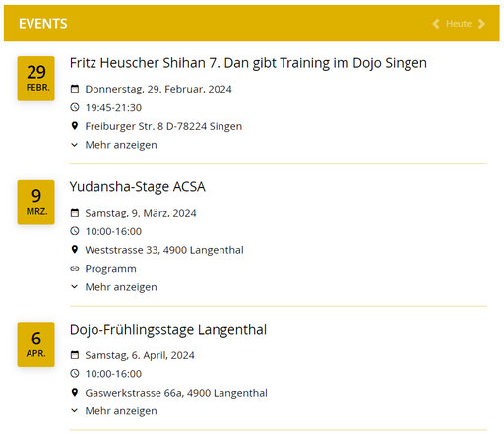Click the 9 MRZ. date badge
Viewport: 504px width, 434px height.
pyautogui.click(x=36, y=203)
